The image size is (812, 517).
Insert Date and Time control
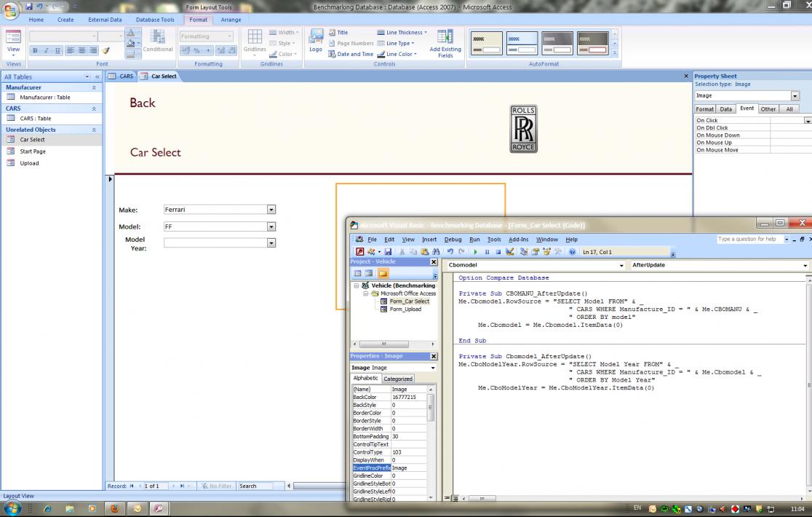coord(351,54)
